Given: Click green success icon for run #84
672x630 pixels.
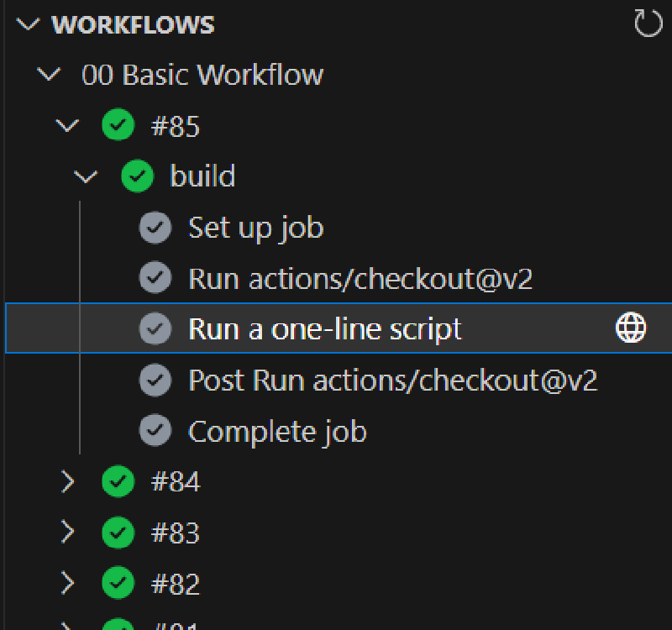Looking at the screenshot, I should coord(118,482).
